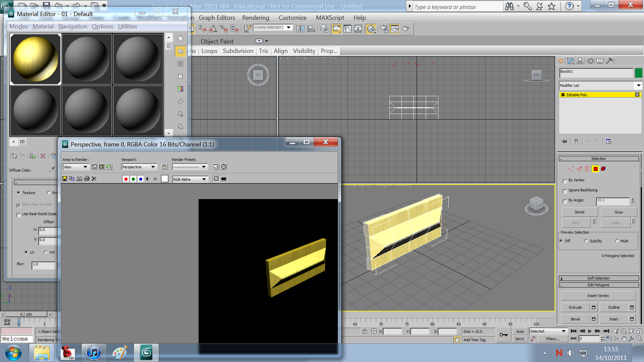Switch to the Subdivision ribbon tab

[238, 51]
